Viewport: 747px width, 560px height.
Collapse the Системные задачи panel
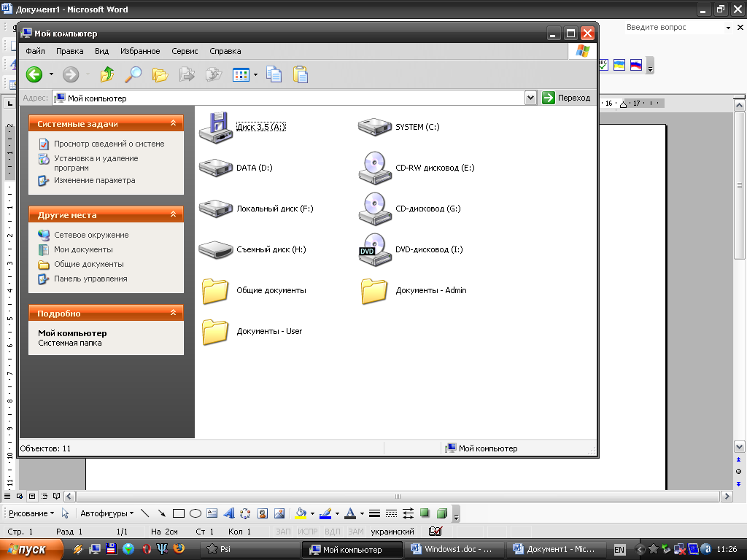pyautogui.click(x=174, y=123)
